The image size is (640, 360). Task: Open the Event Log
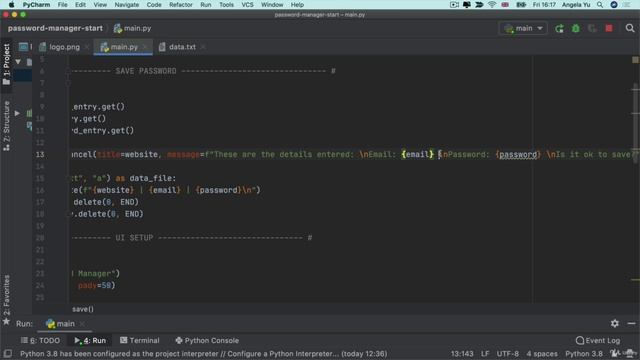point(598,340)
